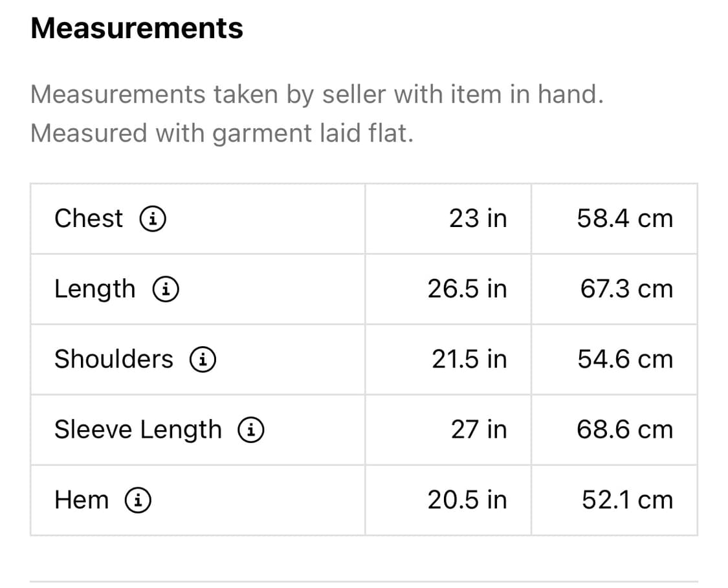
Task: Tap the 67.3 cm length value
Action: (x=626, y=289)
